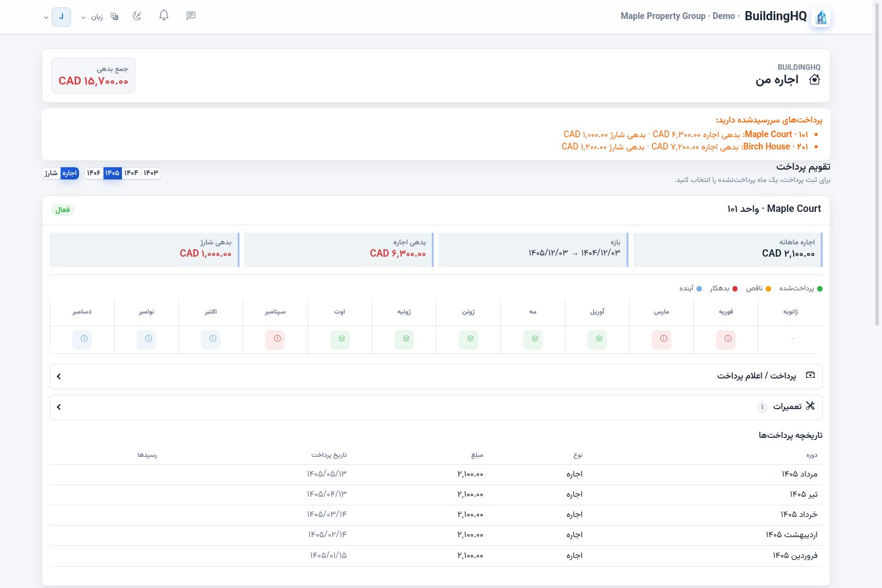This screenshot has height=588, width=882.
Task: Open the paid اوت status icon
Action: pyautogui.click(x=340, y=339)
